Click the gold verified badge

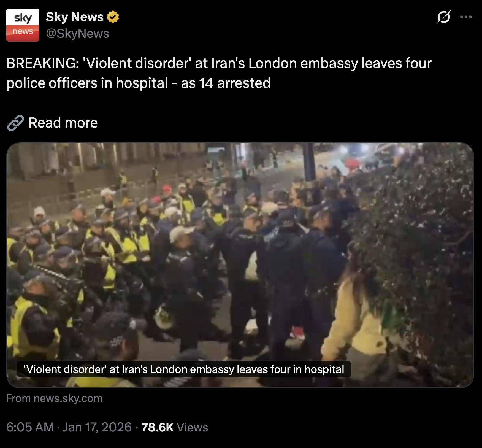113,17
